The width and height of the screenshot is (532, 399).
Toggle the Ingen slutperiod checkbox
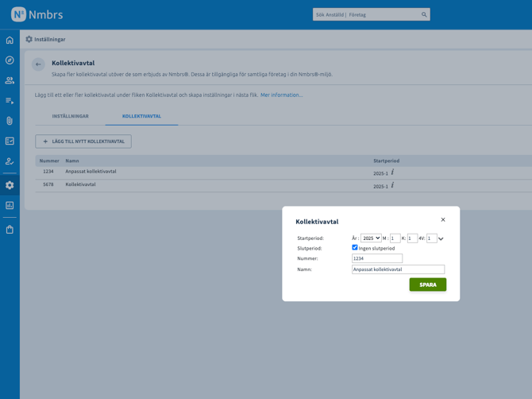355,248
